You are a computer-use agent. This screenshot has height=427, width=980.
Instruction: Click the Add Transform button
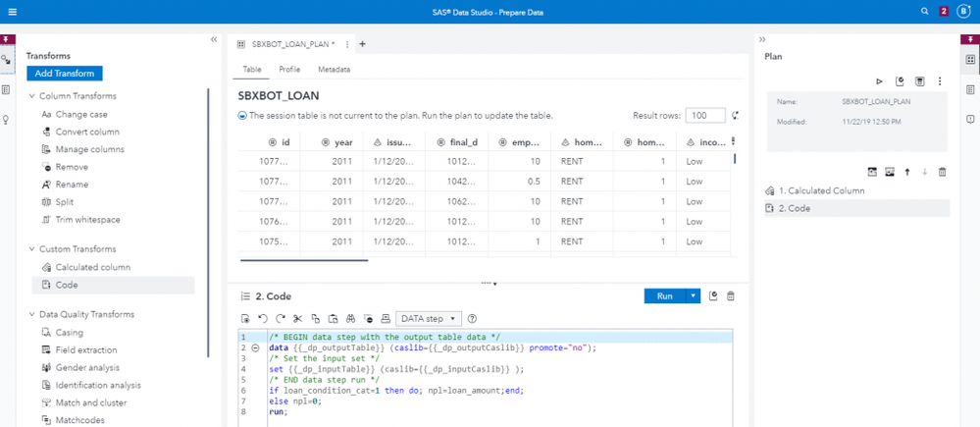click(x=64, y=74)
